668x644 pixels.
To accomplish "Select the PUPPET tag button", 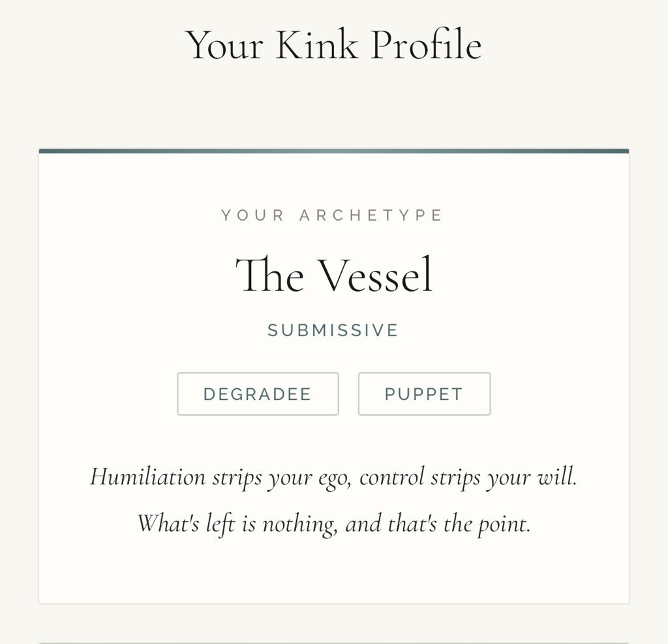I will point(424,394).
